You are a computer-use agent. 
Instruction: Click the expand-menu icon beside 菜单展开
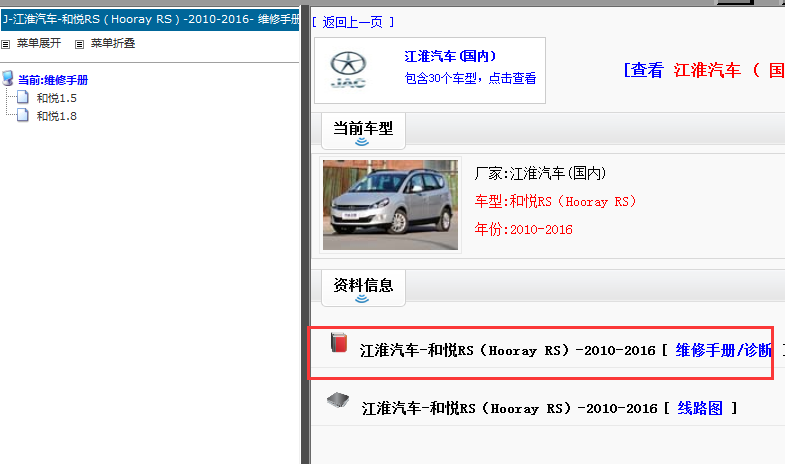pyautogui.click(x=6, y=45)
